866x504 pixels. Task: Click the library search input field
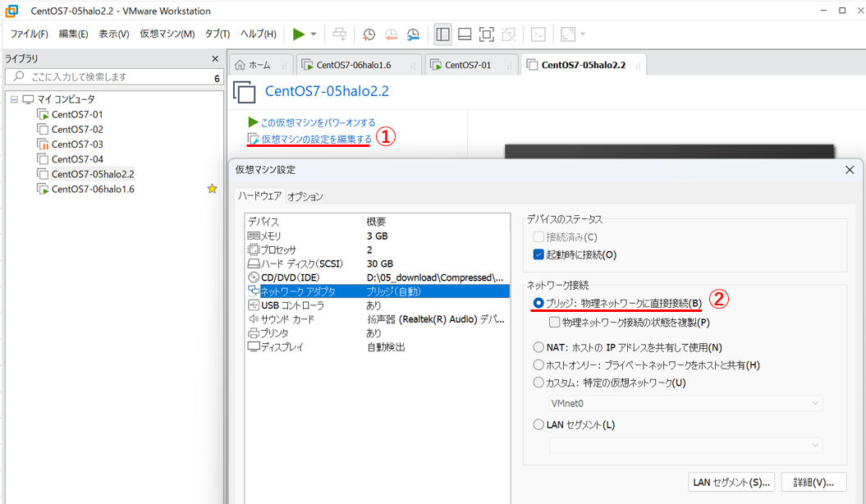pos(113,76)
